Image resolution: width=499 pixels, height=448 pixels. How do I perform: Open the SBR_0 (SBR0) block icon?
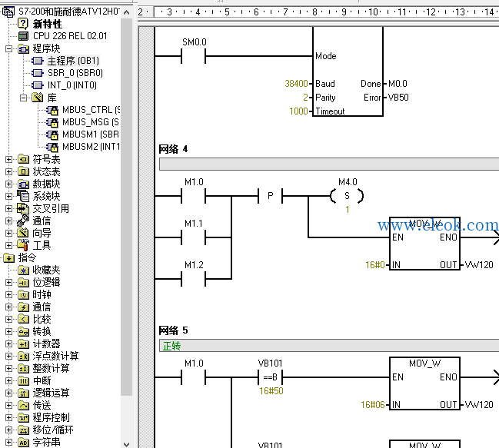click(38, 73)
